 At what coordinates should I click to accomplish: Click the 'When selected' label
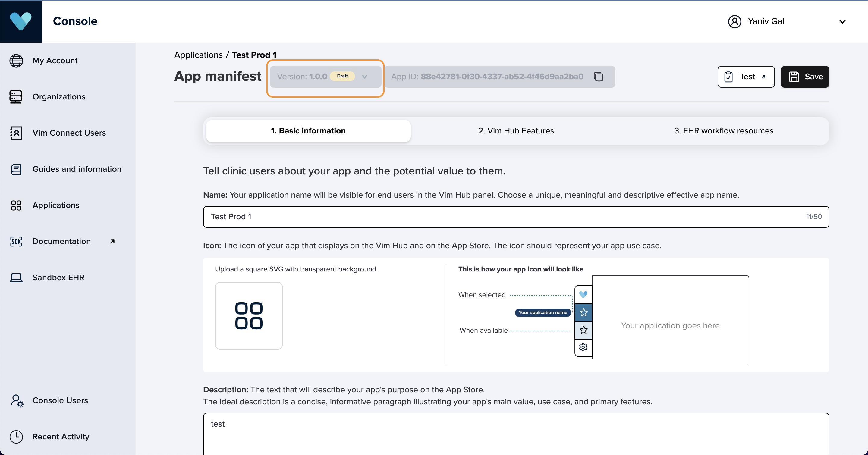[x=482, y=295]
